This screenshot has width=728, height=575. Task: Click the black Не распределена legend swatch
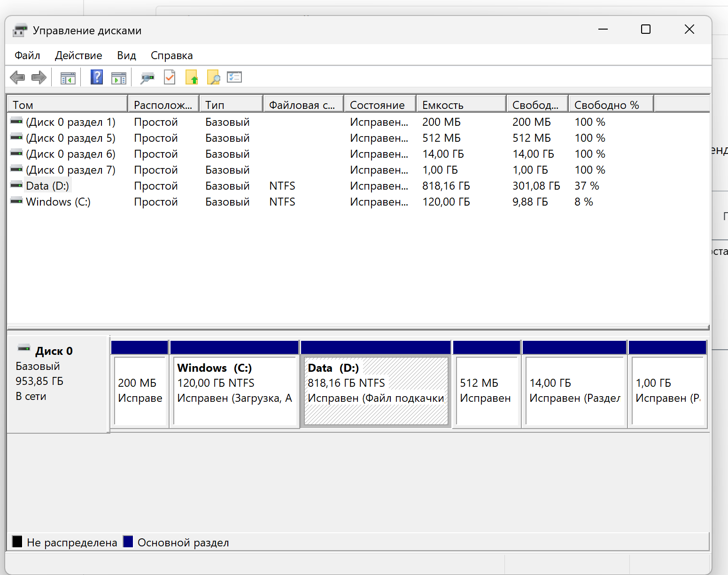[x=17, y=542]
